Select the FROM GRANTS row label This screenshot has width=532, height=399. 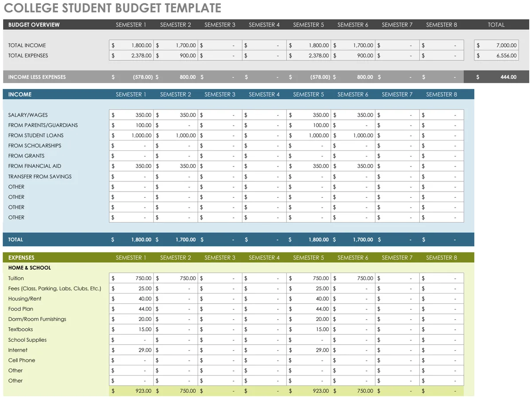click(26, 156)
